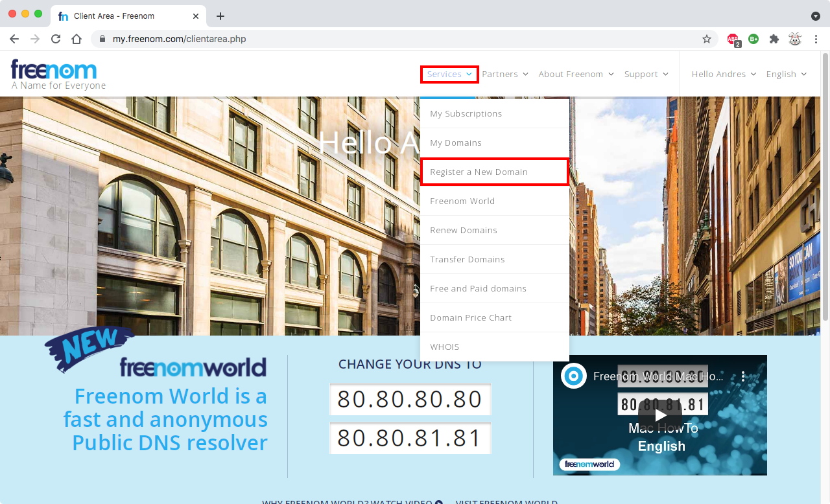Open a new browser tab

tap(220, 16)
